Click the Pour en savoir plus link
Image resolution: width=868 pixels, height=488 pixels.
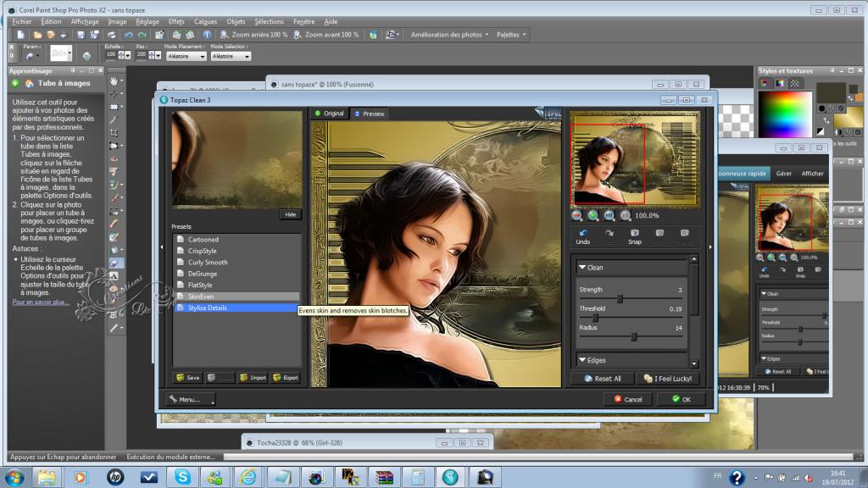tap(41, 302)
